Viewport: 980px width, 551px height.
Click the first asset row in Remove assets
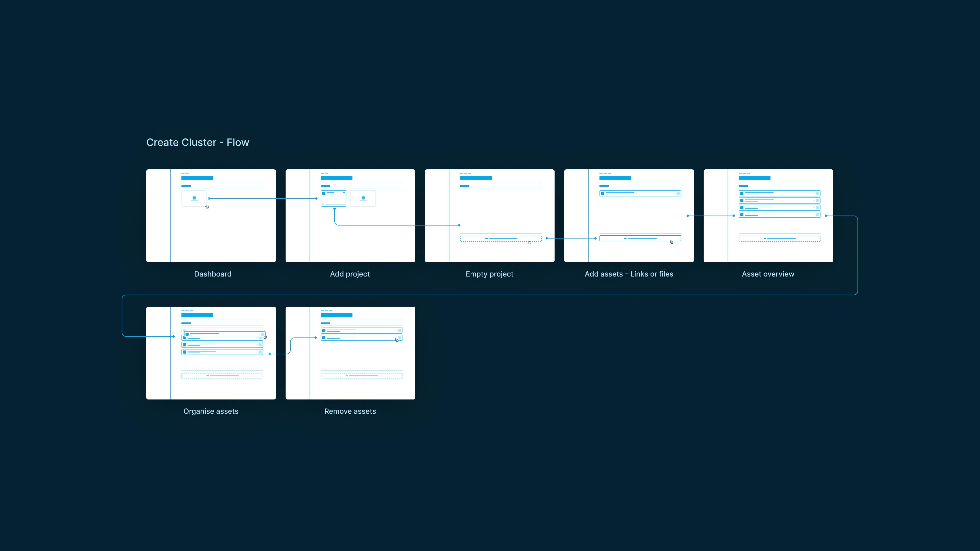click(361, 330)
